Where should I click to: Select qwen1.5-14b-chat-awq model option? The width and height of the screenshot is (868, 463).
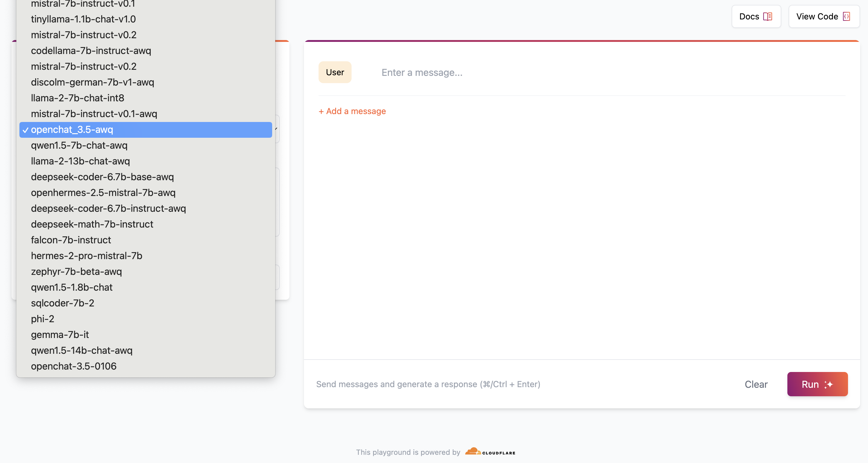tap(82, 350)
